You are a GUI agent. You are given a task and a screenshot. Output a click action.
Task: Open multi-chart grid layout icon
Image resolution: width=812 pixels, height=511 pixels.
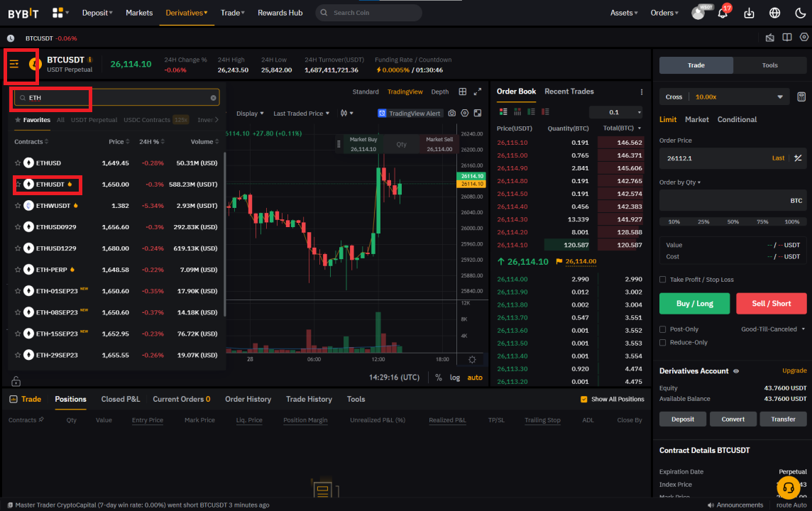point(463,92)
